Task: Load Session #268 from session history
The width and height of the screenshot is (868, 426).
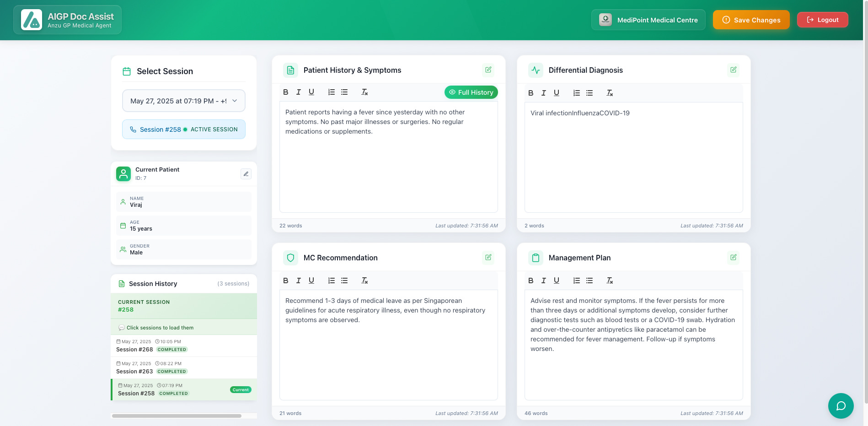Action: coord(184,345)
